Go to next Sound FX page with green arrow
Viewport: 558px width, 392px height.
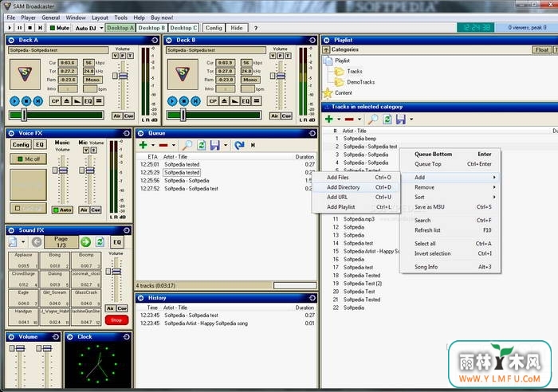click(x=85, y=242)
